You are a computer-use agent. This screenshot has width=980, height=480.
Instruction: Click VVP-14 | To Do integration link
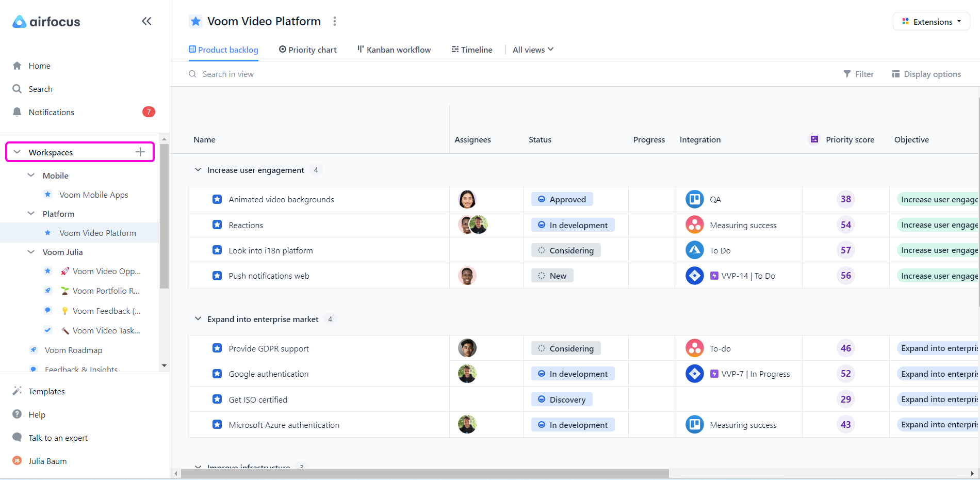coord(743,276)
